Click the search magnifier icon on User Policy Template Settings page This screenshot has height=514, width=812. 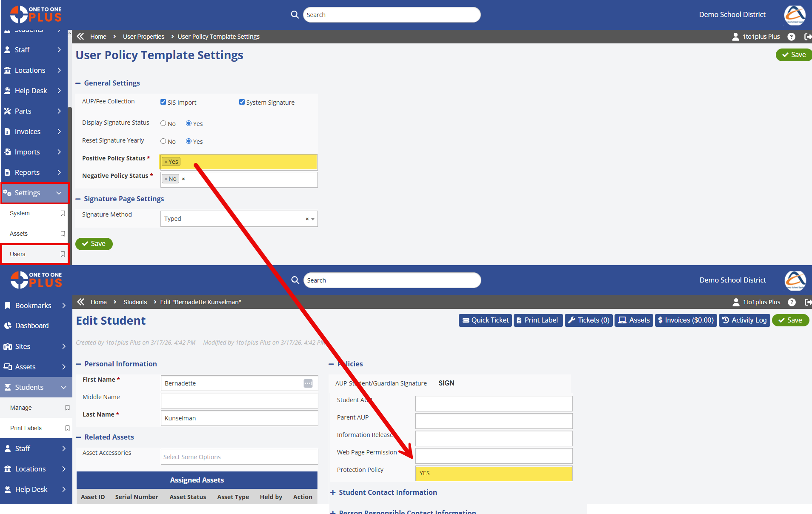[x=294, y=14]
